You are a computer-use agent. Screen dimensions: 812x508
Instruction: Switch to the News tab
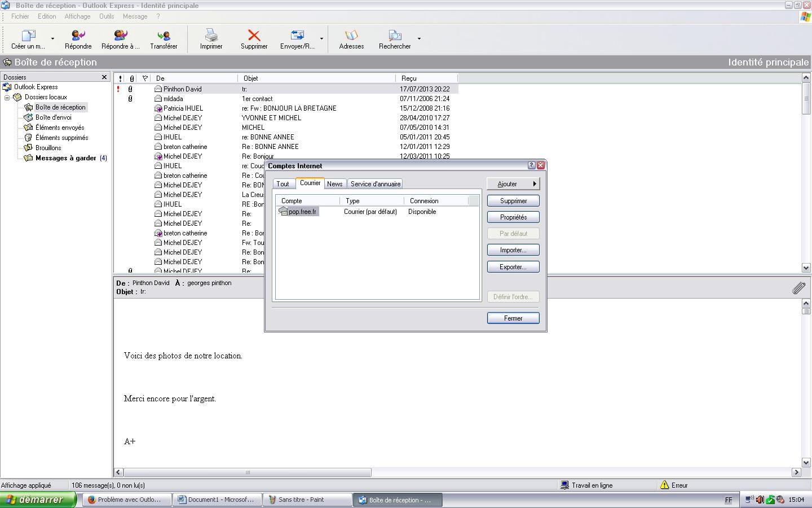pos(334,184)
